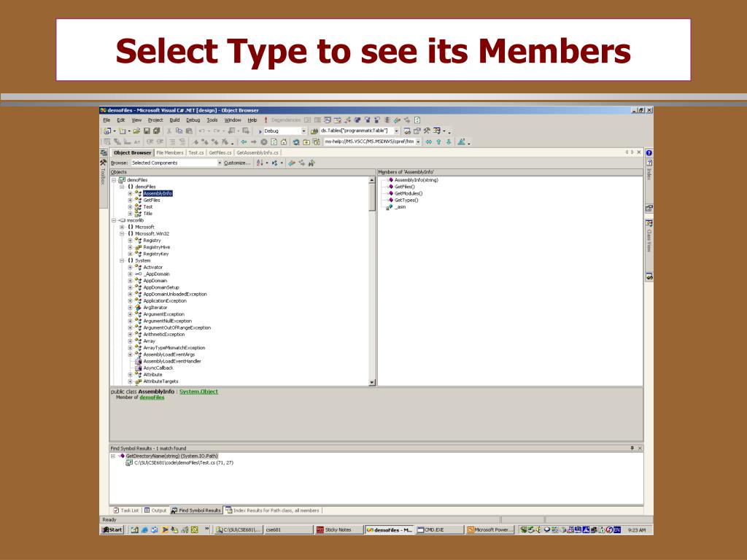Image resolution: width=747 pixels, height=560 pixels.
Task: Expand the AssemblyInfo class node
Action: click(130, 194)
